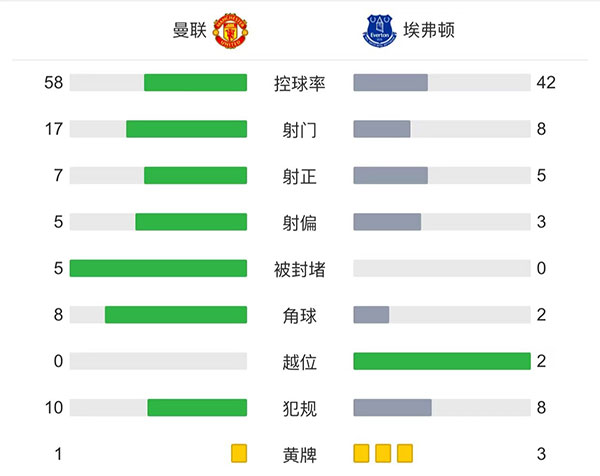Click Everton's middle yellow card icon
Image resolution: width=600 pixels, height=476 pixels.
(x=383, y=454)
